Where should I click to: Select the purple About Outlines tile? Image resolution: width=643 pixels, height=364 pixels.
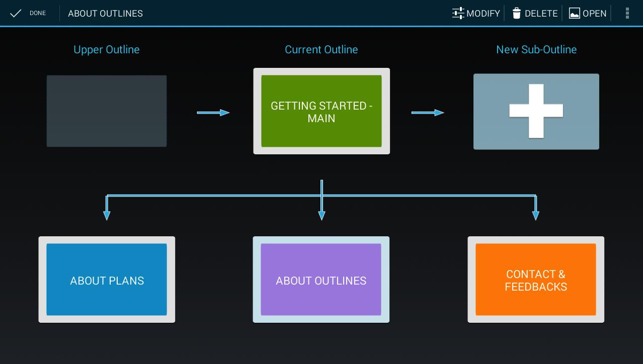click(x=321, y=280)
